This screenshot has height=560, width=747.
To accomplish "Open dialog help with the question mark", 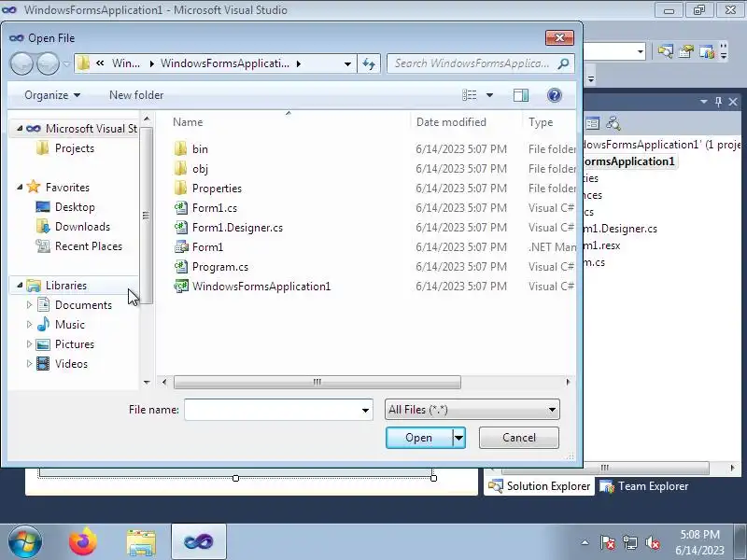I will point(554,95).
